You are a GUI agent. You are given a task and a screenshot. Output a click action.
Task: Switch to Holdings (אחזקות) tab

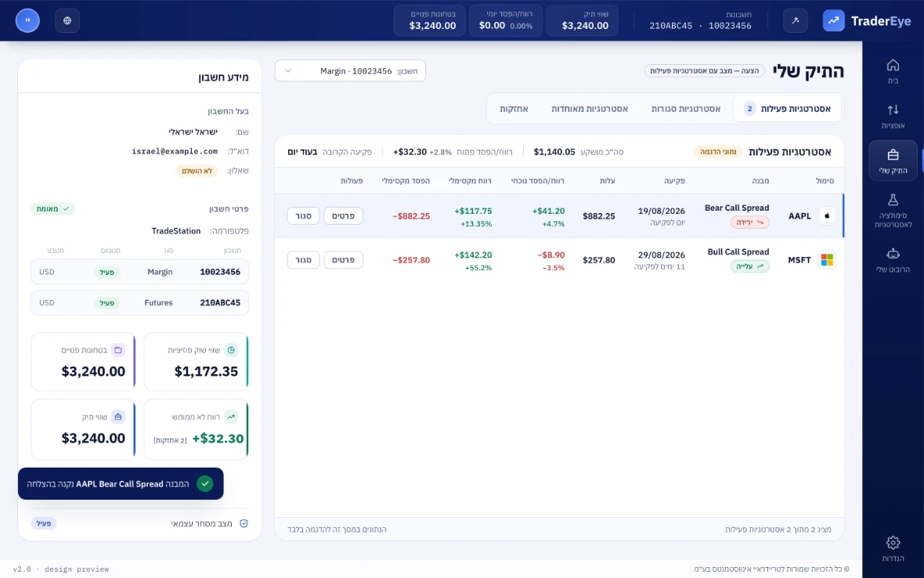tap(514, 108)
